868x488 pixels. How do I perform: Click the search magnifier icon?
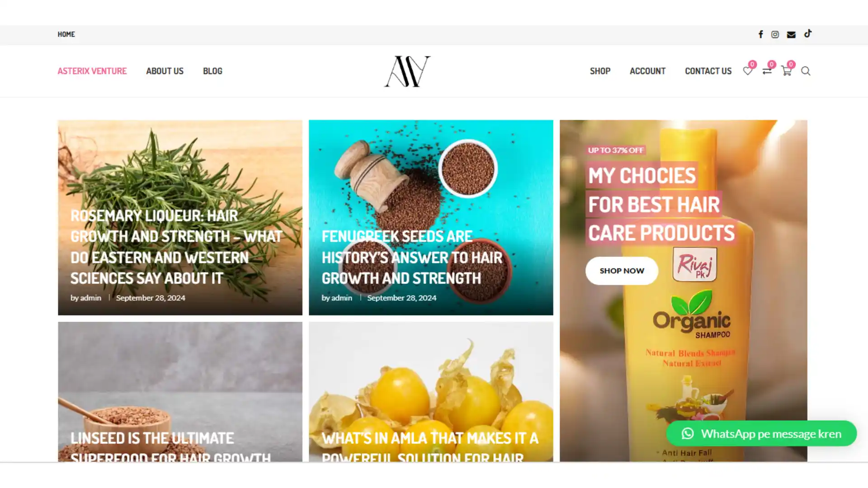pos(806,71)
